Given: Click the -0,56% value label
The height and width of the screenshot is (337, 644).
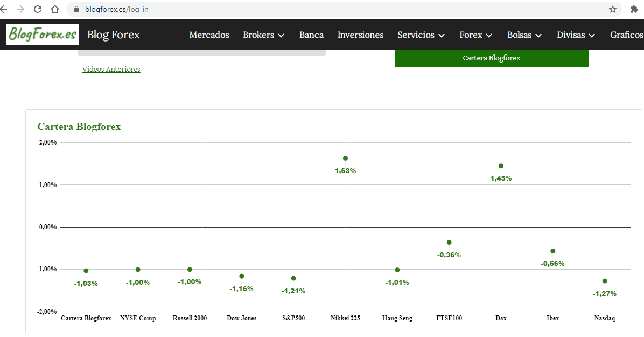Looking at the screenshot, I should [553, 263].
